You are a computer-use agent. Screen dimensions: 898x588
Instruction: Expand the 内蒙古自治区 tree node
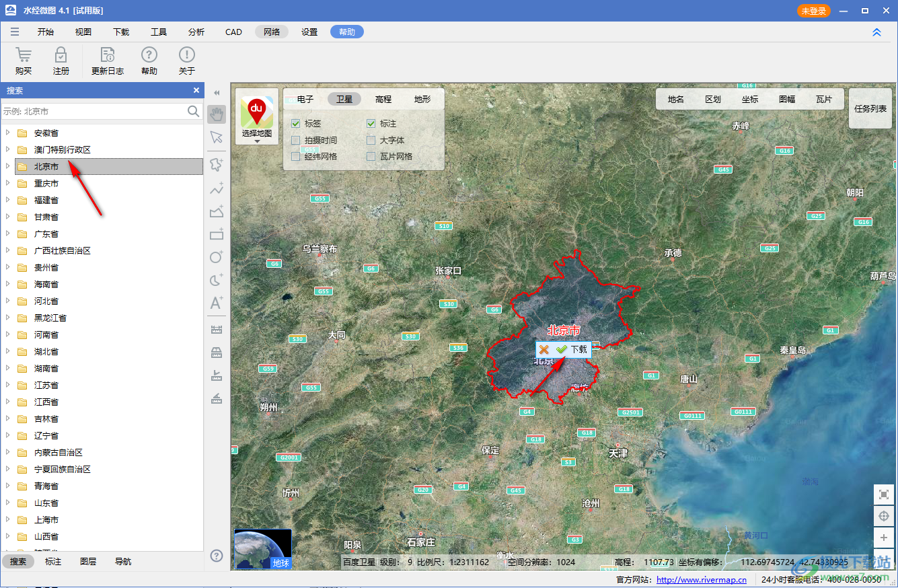7,452
